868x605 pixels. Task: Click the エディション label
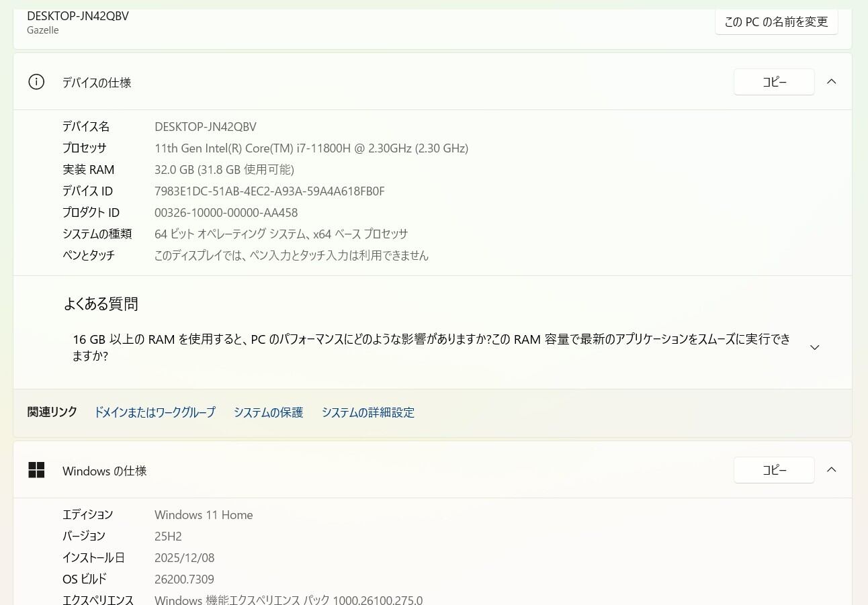(x=88, y=515)
